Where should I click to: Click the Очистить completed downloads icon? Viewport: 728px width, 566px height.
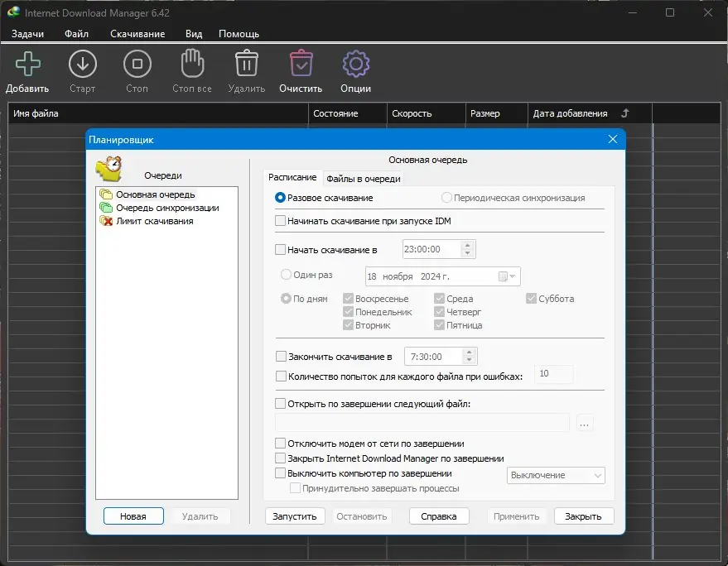click(x=300, y=64)
